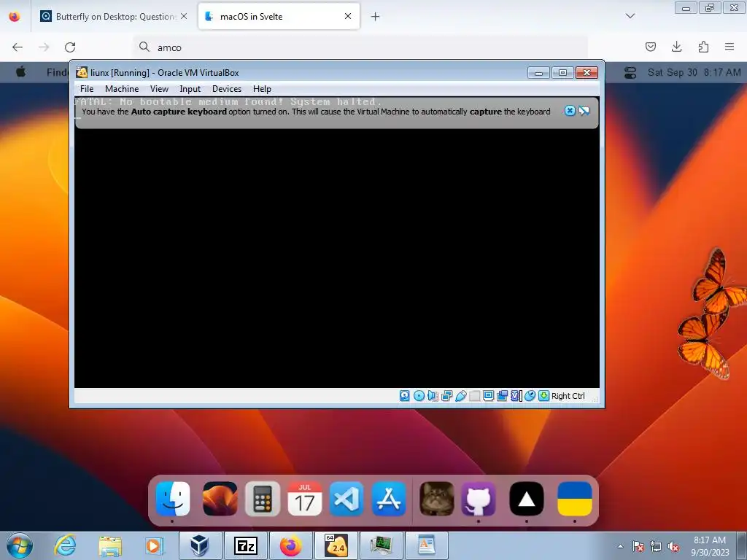Open the VirtualBox File menu
This screenshot has width=747, height=560.
coord(87,89)
